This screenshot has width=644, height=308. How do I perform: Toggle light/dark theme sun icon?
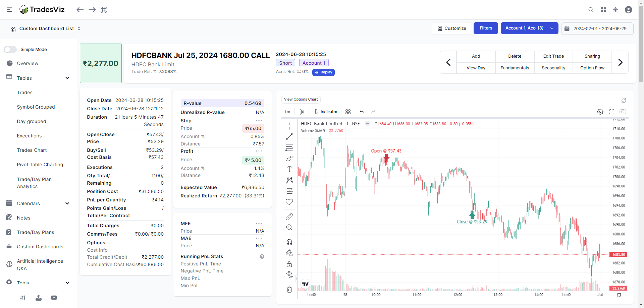[615, 10]
